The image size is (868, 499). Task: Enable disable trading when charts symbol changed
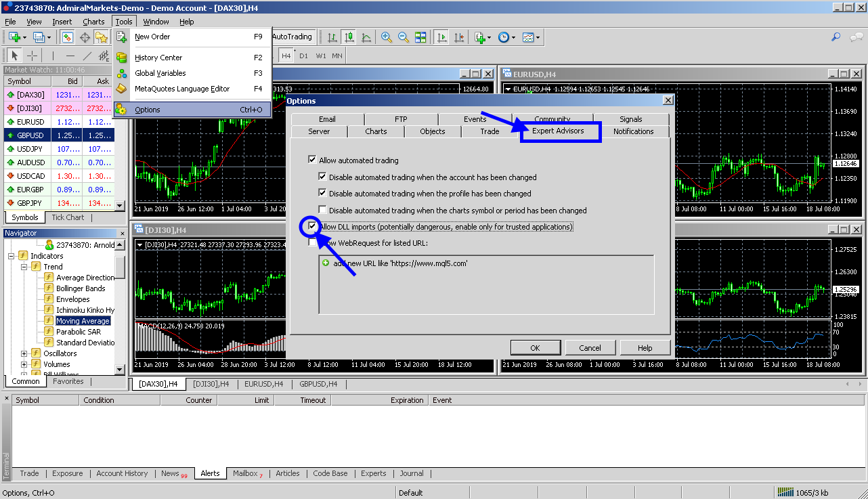point(323,210)
